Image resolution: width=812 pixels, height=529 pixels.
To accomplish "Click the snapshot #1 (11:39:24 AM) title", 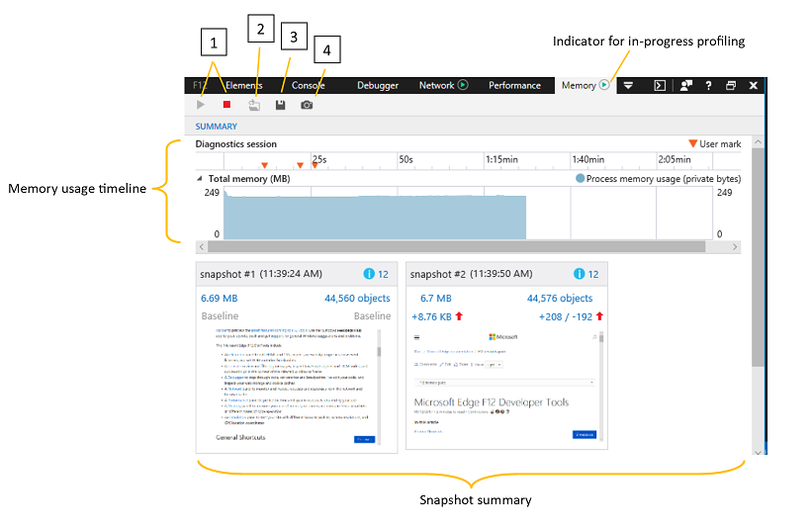I will pos(261,274).
